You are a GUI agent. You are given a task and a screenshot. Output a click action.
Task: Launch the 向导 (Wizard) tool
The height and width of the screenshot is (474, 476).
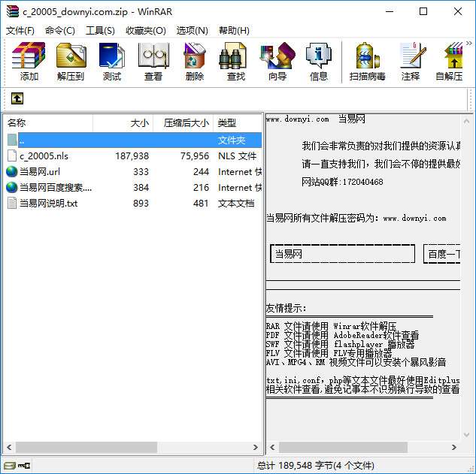(277, 62)
